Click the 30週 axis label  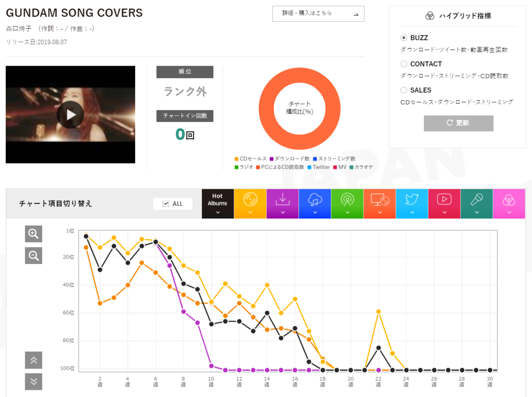[490, 382]
